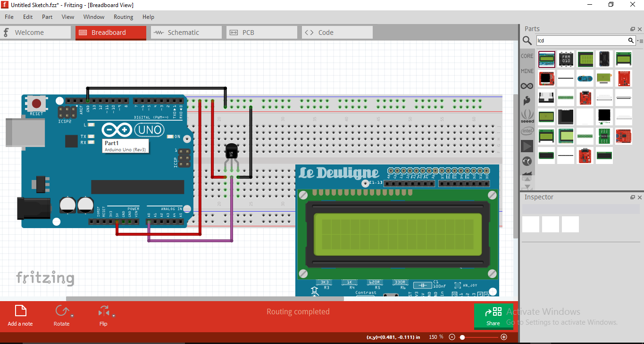The height and width of the screenshot is (344, 644).
Task: Select the FRM 010 chip part
Action: coord(566,59)
